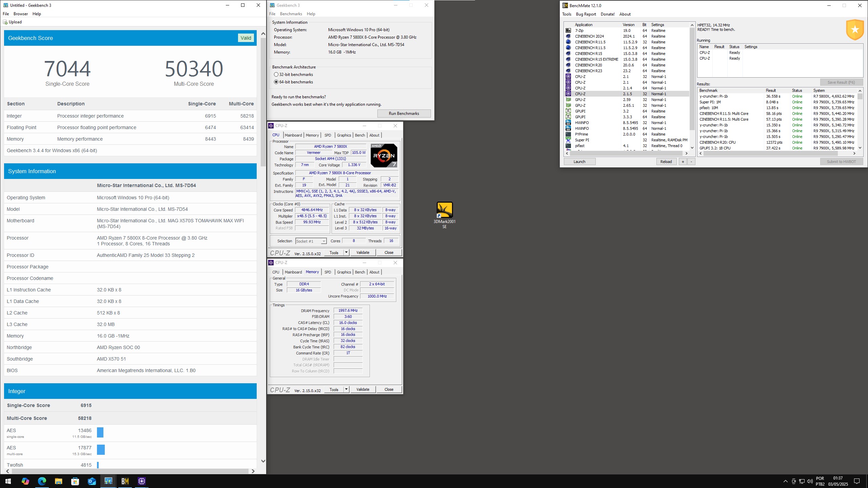Show hidden system tray icons

click(x=785, y=481)
